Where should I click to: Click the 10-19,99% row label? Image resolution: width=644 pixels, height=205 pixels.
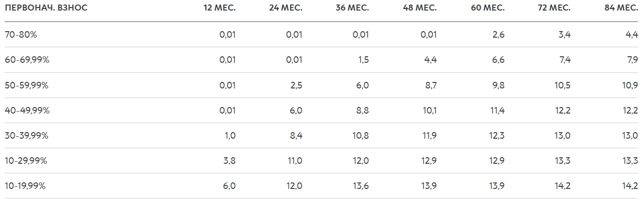[25, 185]
